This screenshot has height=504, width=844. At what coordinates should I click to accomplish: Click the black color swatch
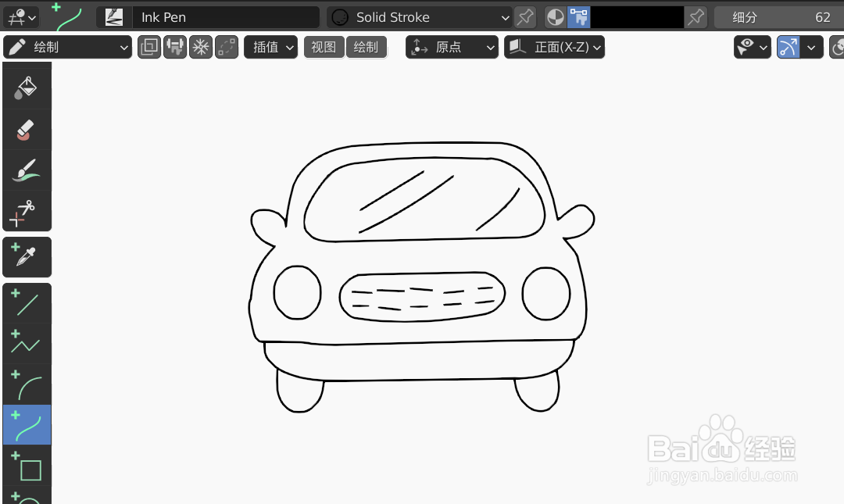click(638, 17)
